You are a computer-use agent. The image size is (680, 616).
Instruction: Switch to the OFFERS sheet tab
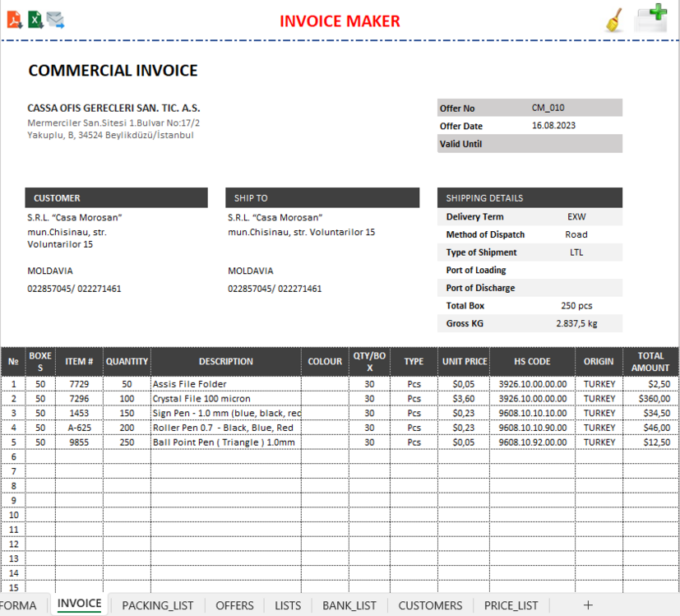[234, 605]
